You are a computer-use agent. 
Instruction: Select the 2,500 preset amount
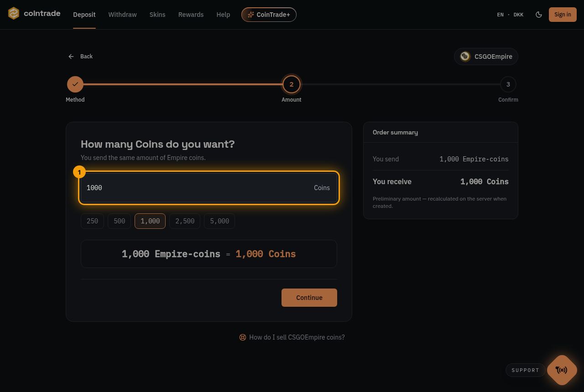coord(185,221)
